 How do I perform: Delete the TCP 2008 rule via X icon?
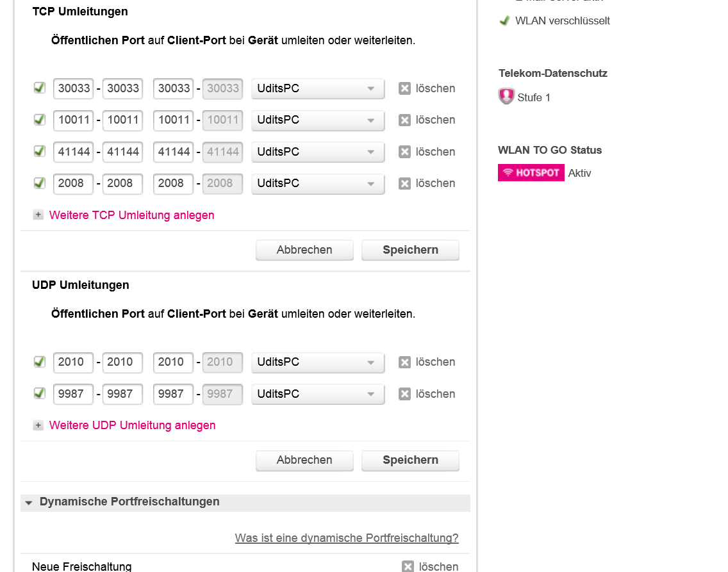pos(404,183)
